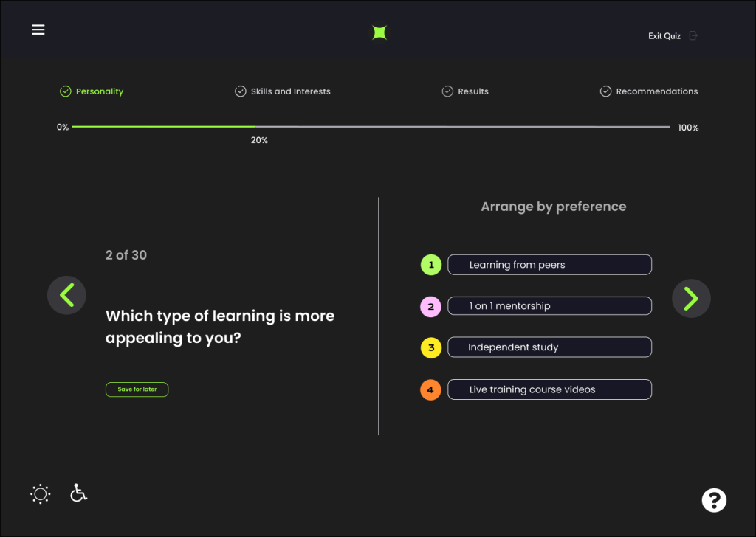Screen dimensions: 756x537
Task: Click the green star logo
Action: (379, 32)
